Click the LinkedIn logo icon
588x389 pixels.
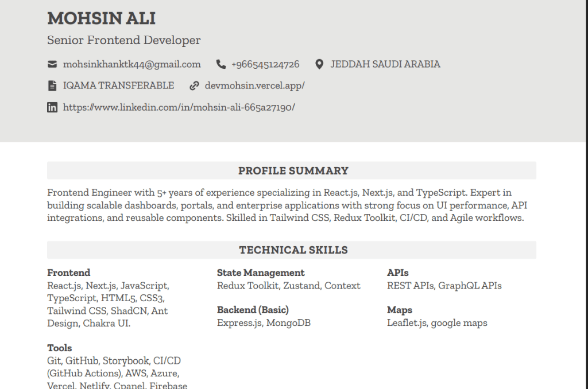point(52,107)
